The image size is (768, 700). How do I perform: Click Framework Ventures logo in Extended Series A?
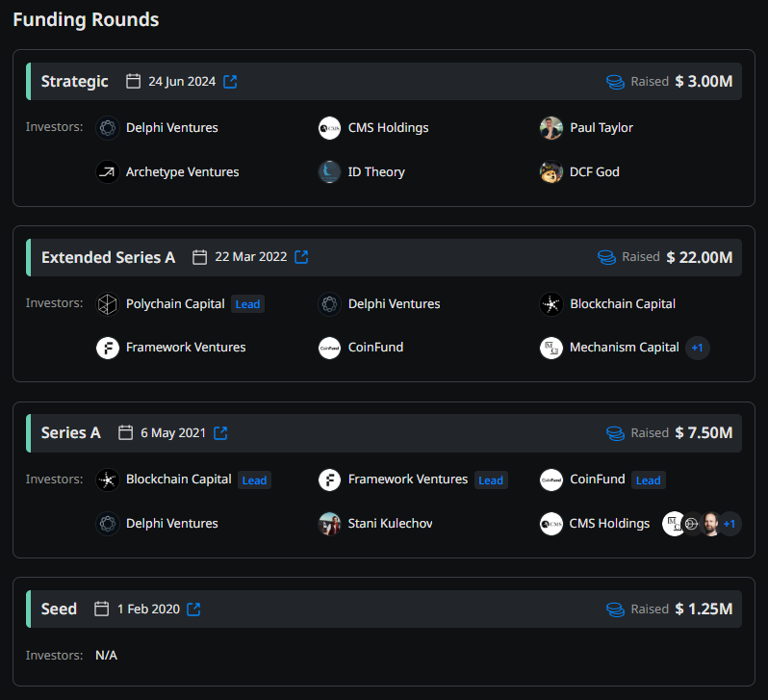coord(108,348)
